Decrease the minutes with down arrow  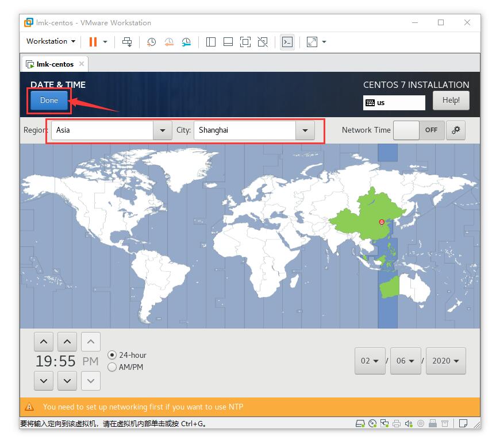click(x=67, y=381)
